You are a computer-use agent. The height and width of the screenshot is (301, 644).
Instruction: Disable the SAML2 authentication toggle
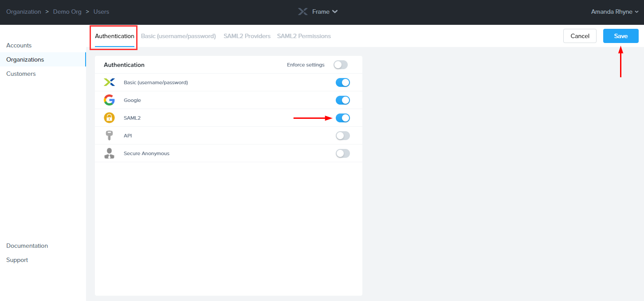click(342, 117)
